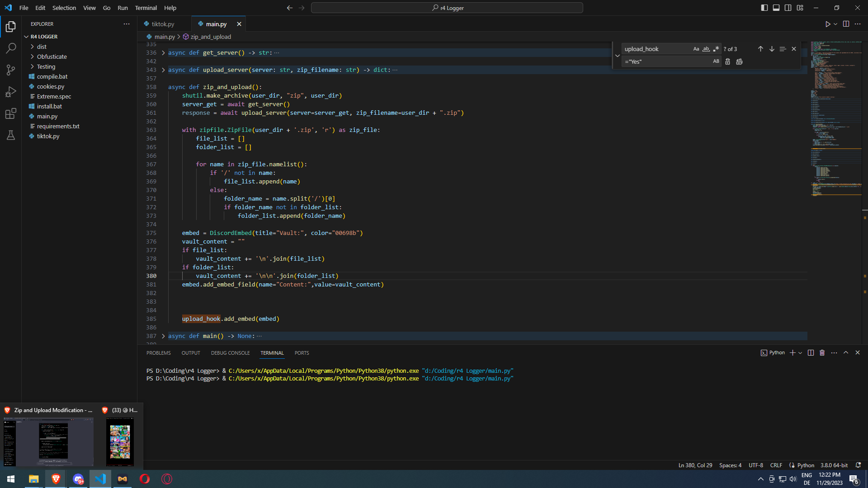
Task: Open the Extensions view
Action: click(x=11, y=113)
